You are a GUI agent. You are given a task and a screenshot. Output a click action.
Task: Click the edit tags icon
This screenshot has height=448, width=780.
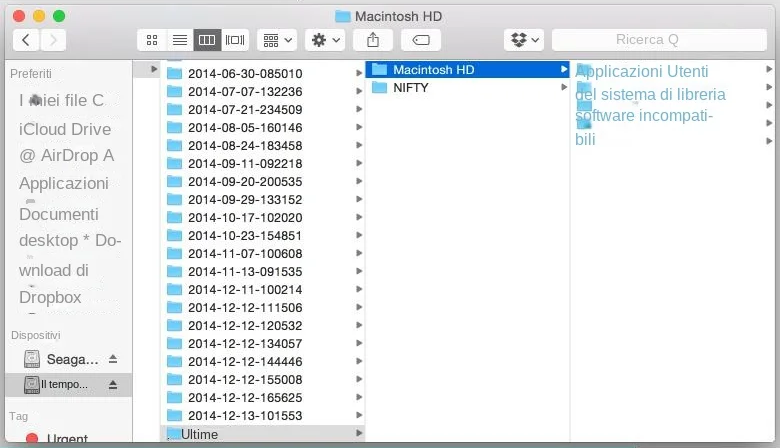421,40
